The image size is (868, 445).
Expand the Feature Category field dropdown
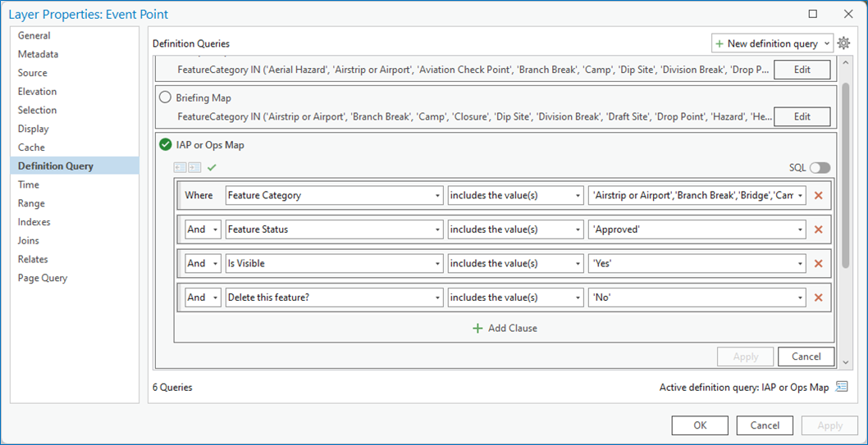[437, 196]
